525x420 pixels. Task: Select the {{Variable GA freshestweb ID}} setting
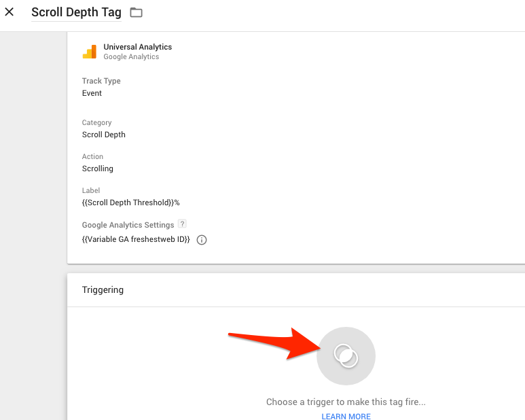(x=136, y=240)
